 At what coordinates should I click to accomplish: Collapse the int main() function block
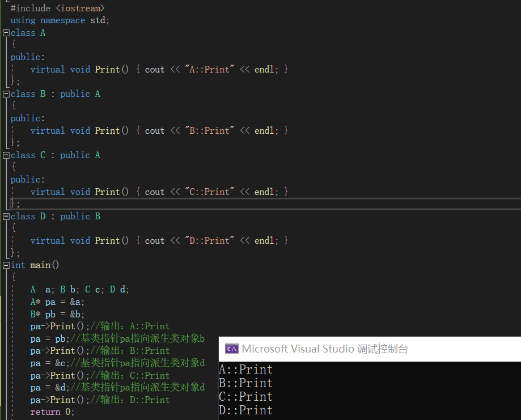pos(6,265)
